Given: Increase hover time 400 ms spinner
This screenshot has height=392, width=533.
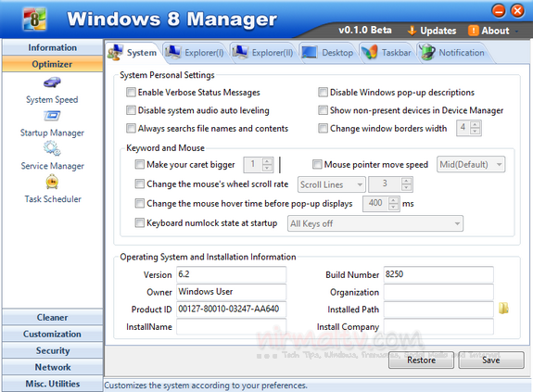Looking at the screenshot, I should pos(393,200).
